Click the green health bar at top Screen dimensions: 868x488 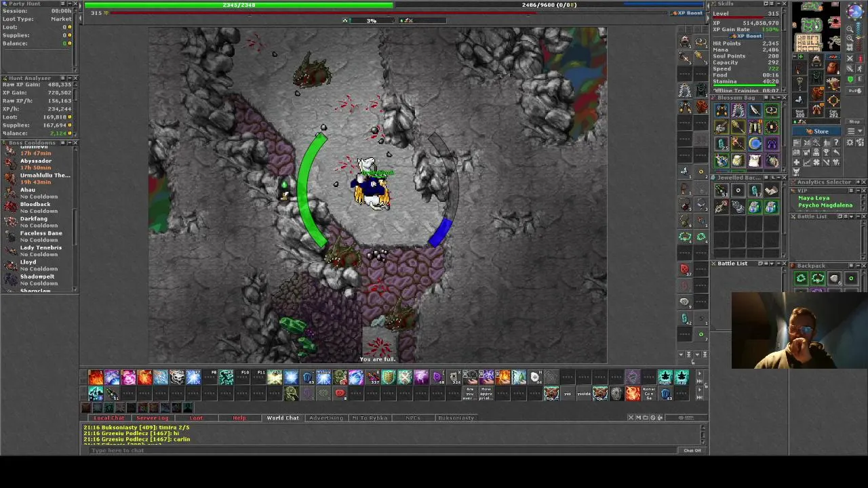coord(239,5)
